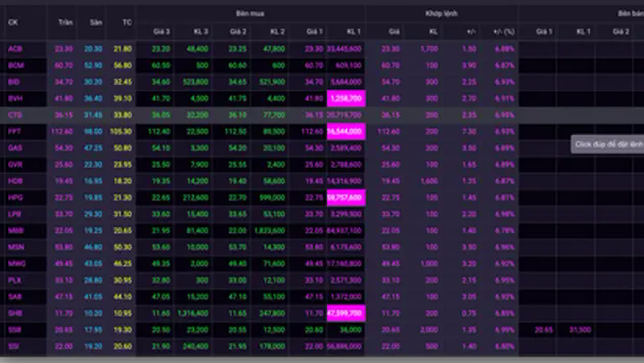Click MSN floor price 46.80

[x=93, y=247]
